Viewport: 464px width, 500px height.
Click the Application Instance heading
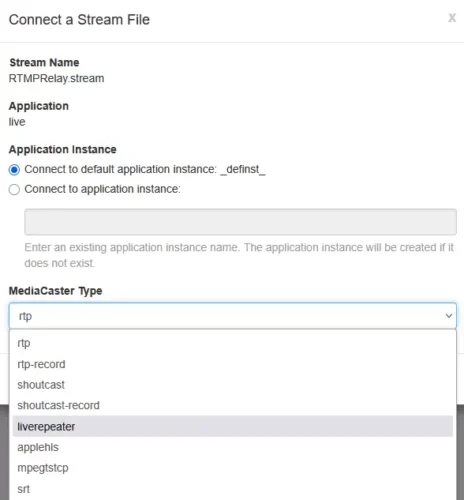coord(63,149)
